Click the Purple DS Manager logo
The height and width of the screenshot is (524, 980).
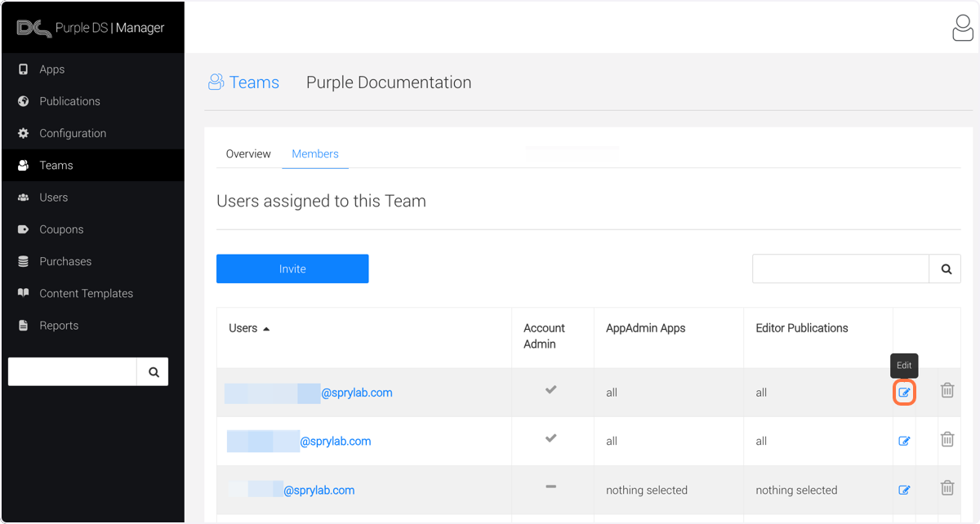pos(90,28)
